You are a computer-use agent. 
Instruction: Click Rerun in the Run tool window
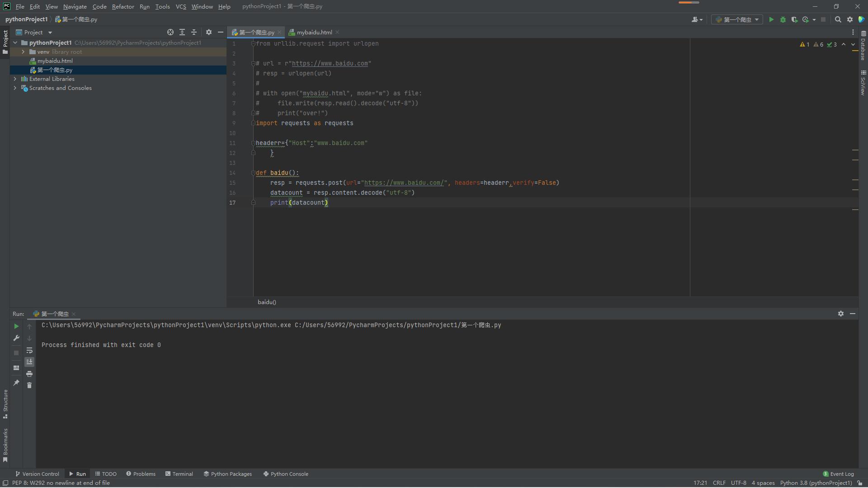pyautogui.click(x=16, y=326)
